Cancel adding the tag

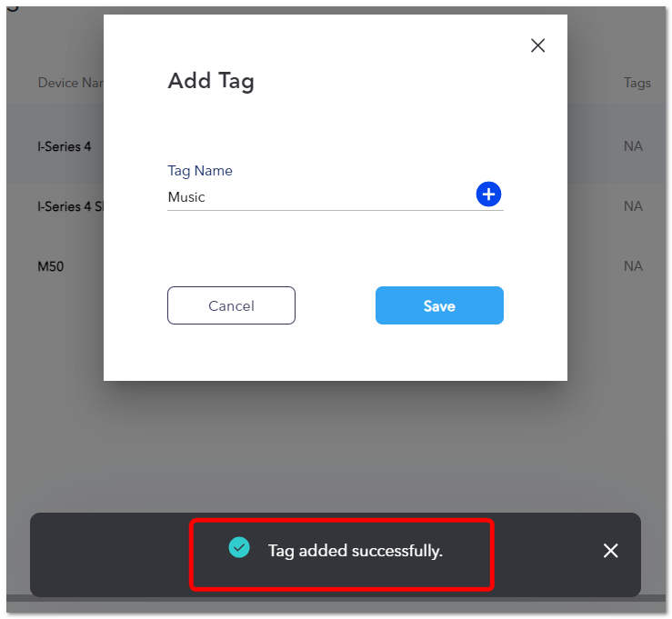point(231,305)
